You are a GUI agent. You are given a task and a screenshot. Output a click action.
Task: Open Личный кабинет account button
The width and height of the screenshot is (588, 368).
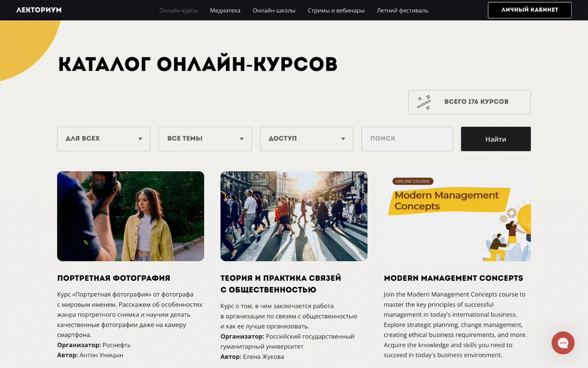[x=529, y=10]
